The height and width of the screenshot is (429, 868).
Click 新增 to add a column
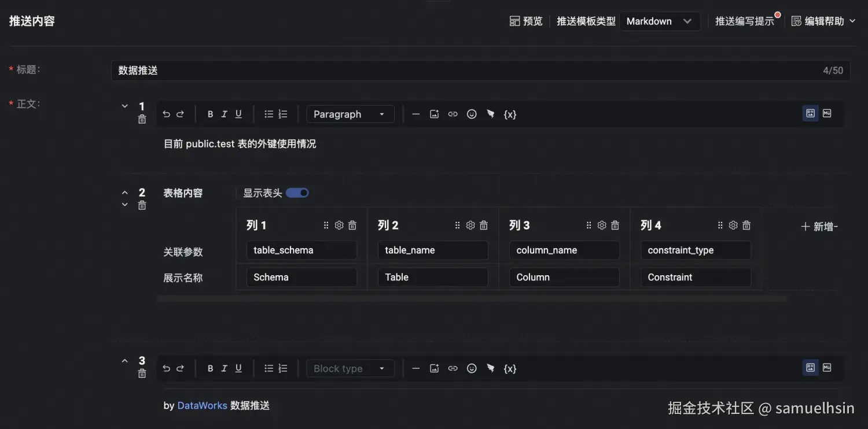tap(819, 227)
